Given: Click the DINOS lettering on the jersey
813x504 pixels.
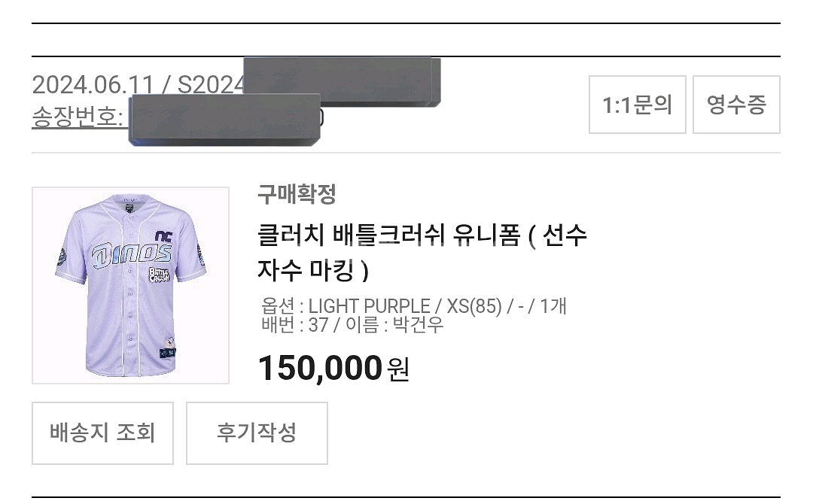Looking at the screenshot, I should click(131, 257).
